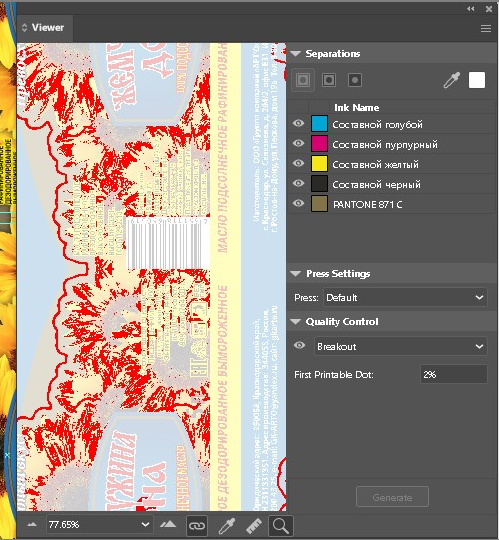Select the magnifier zoom tool
Viewport: 499px width, 540px height.
coord(281,526)
